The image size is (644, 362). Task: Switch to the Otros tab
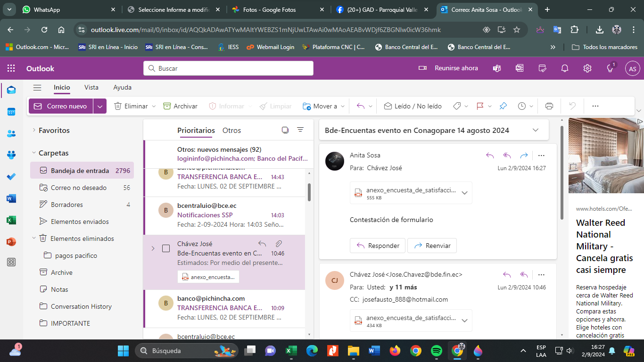(231, 131)
